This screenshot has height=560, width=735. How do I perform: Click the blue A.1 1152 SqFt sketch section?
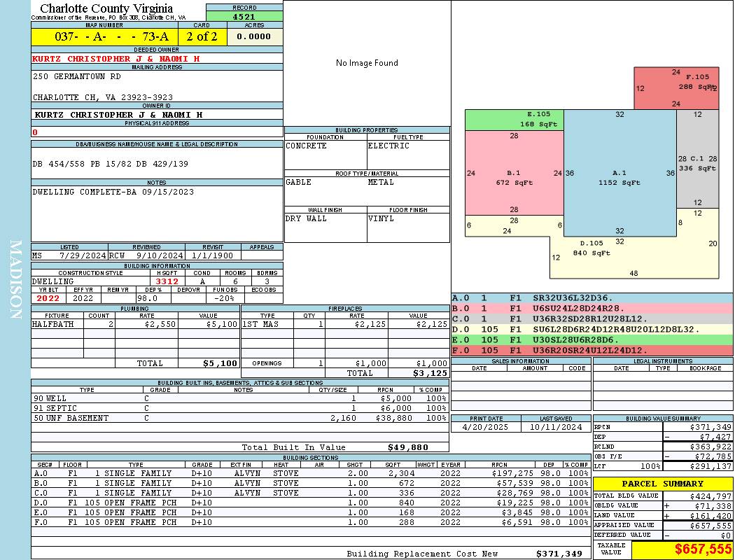(x=619, y=173)
